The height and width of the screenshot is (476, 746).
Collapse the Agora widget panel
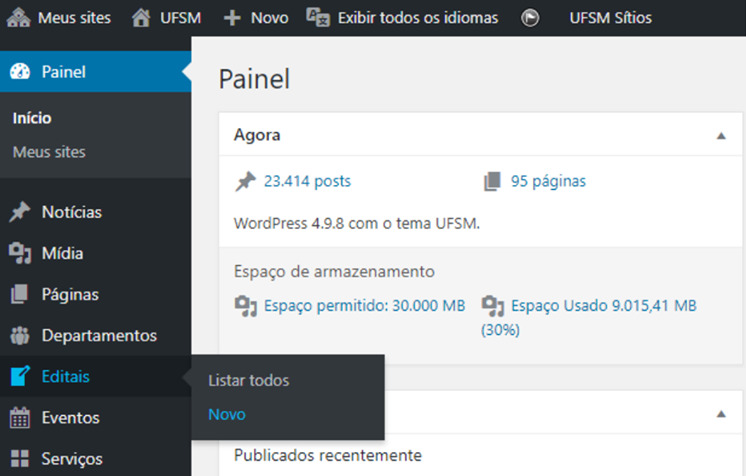point(721,135)
